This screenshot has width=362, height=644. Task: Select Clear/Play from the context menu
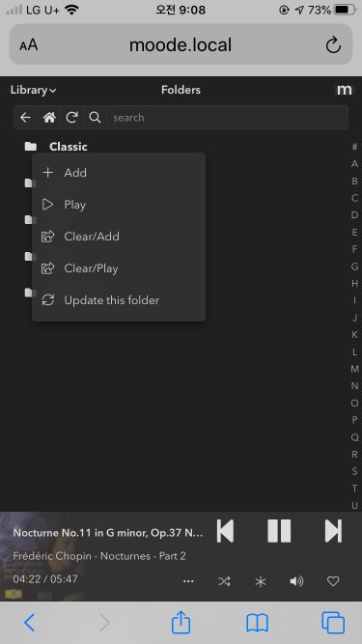pos(119,268)
